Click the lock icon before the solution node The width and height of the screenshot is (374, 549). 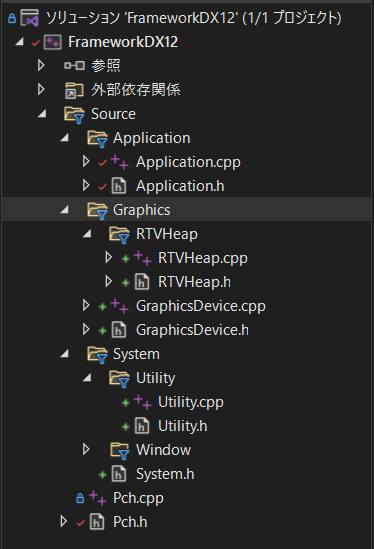(12, 18)
